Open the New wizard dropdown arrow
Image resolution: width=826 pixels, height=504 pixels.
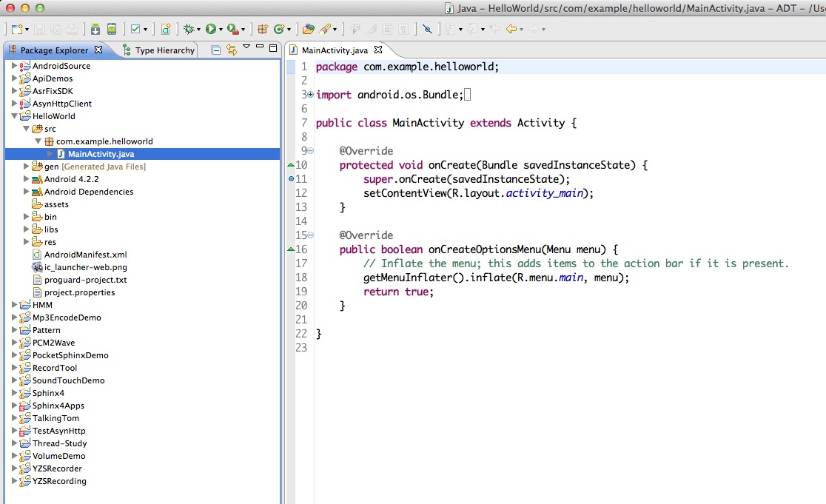[x=27, y=30]
